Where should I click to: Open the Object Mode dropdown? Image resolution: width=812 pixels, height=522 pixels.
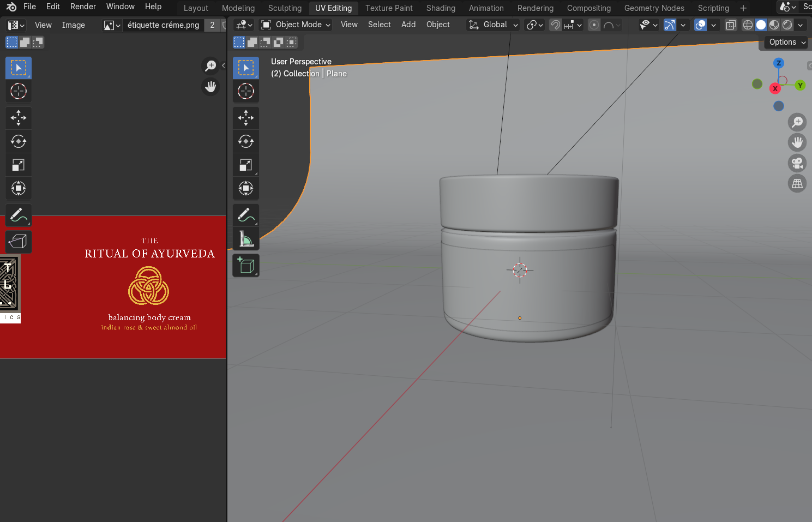point(296,25)
